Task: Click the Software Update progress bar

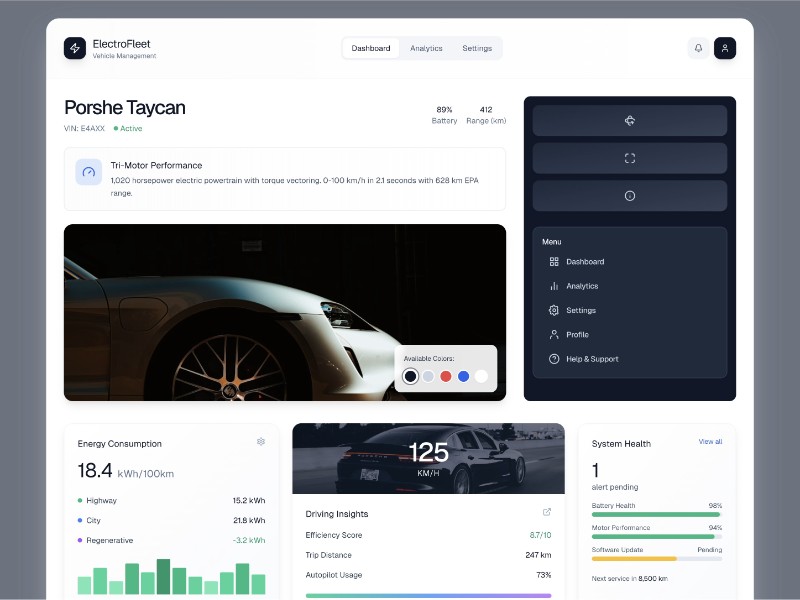Action: (x=657, y=559)
